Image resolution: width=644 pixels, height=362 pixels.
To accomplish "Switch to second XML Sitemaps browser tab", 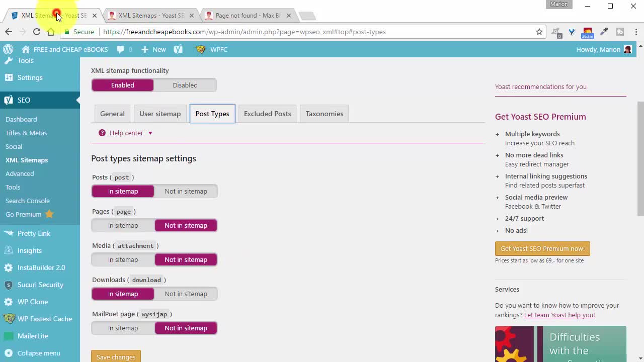I will tap(151, 16).
